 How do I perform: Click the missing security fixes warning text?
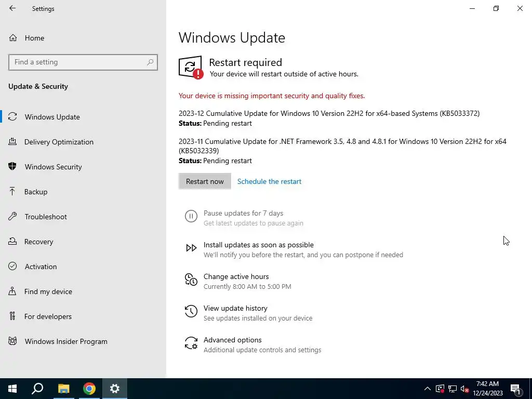[x=271, y=96]
